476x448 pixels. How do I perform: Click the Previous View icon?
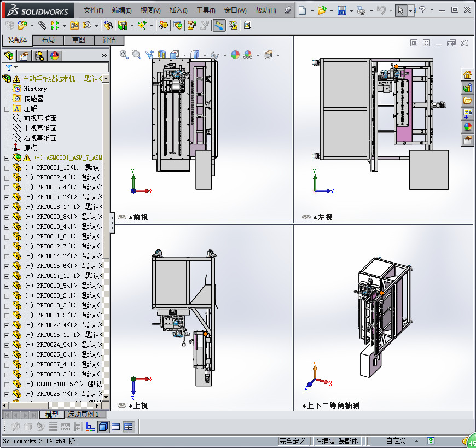point(149,55)
